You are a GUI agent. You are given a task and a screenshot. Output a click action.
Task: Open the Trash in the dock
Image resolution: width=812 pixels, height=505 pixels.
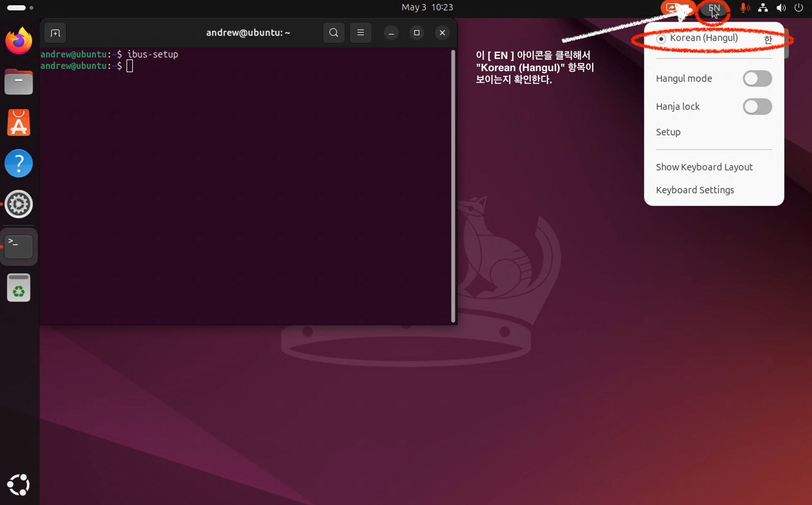19,288
